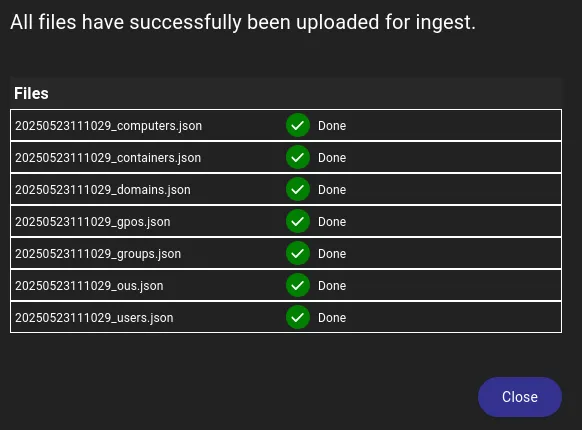Click the green checkmark for ous.json

tap(298, 285)
